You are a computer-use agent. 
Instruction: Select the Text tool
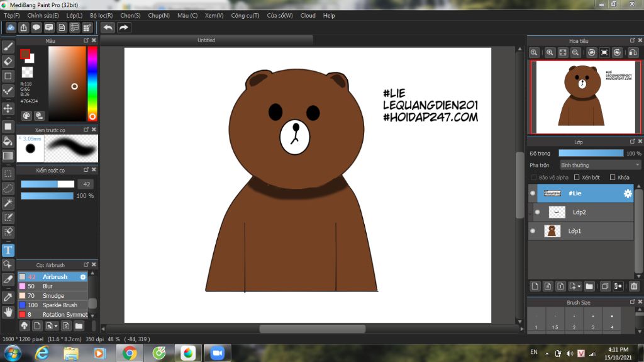pyautogui.click(x=8, y=250)
